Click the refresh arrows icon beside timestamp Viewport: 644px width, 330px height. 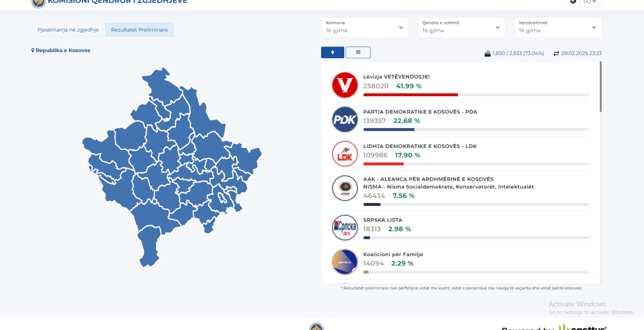tap(556, 54)
